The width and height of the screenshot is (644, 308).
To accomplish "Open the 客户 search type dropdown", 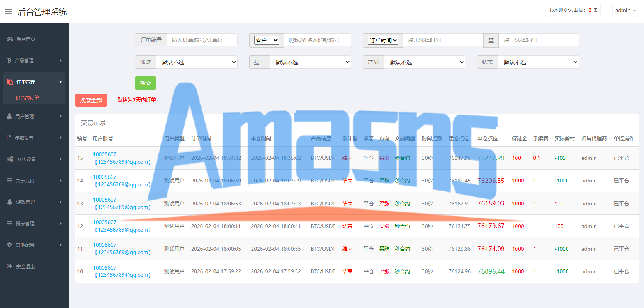I will tap(267, 40).
